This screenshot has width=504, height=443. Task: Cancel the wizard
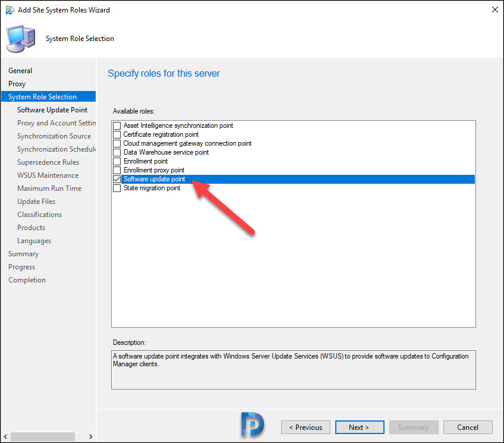pyautogui.click(x=468, y=428)
